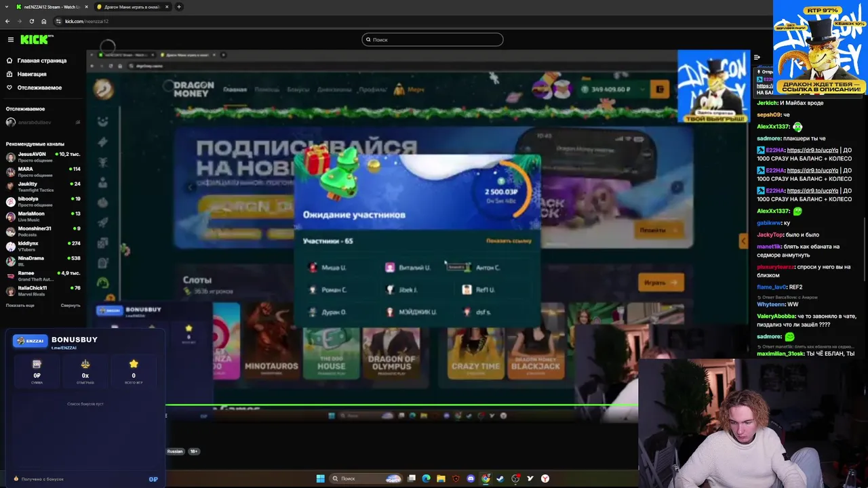Open Microsoft Edge from taskbar
868x488 pixels.
(426, 479)
